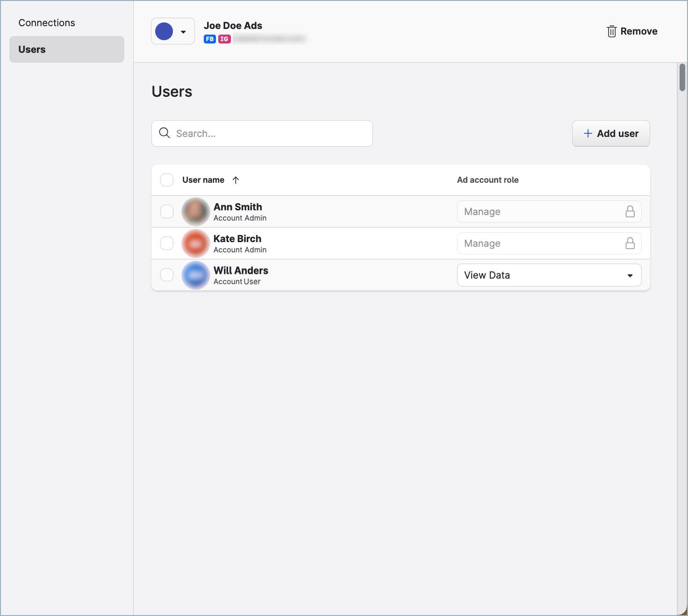Click the blue account color circle
This screenshot has width=688, height=616.
(x=164, y=31)
